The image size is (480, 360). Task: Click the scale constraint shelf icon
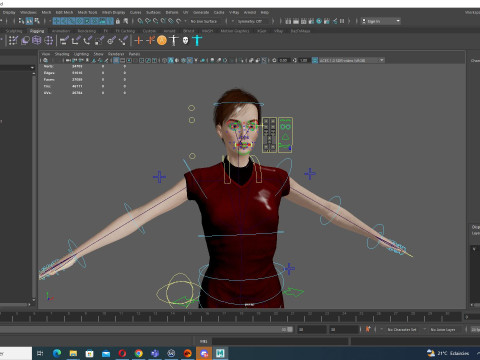click(x=99, y=41)
